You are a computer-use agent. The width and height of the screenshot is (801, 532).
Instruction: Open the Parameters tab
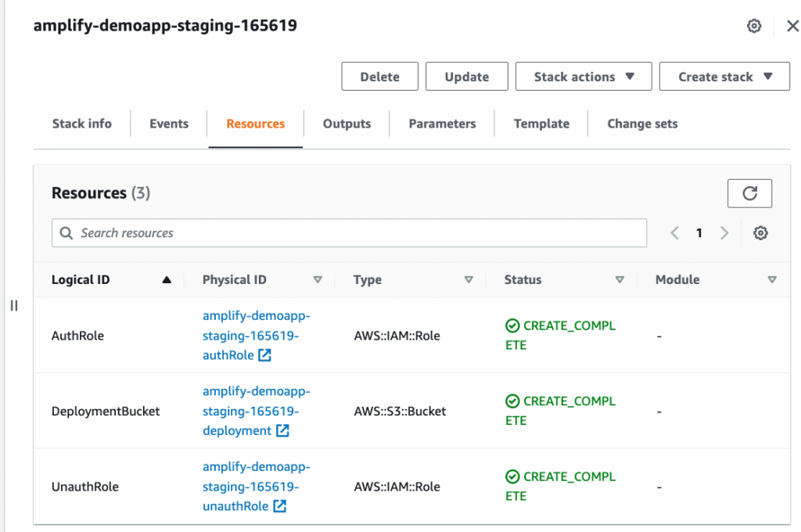443,124
